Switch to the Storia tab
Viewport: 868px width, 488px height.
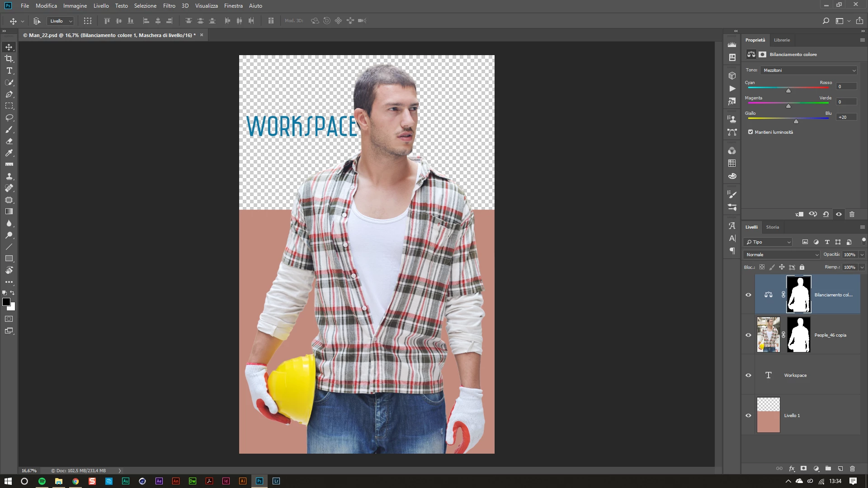click(772, 227)
